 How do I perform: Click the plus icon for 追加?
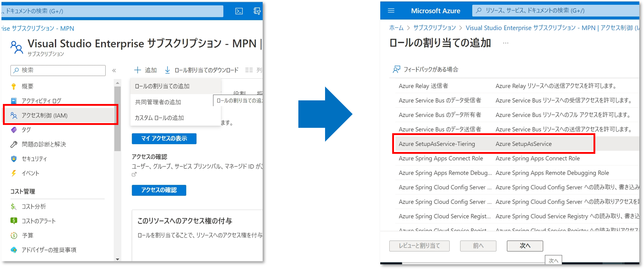click(137, 70)
